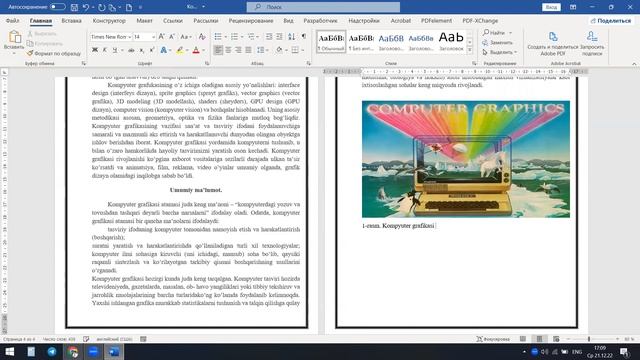Click the numbered list icon
Viewport: 640px width, 360px height.
coord(234,37)
